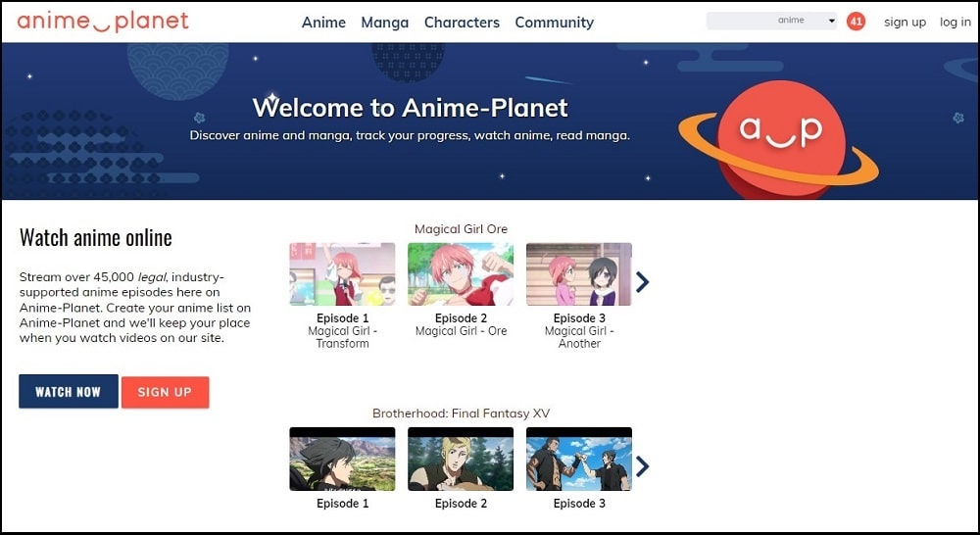Click the red planet mascot icon
Viewport: 980px width, 535px height.
tap(780, 139)
